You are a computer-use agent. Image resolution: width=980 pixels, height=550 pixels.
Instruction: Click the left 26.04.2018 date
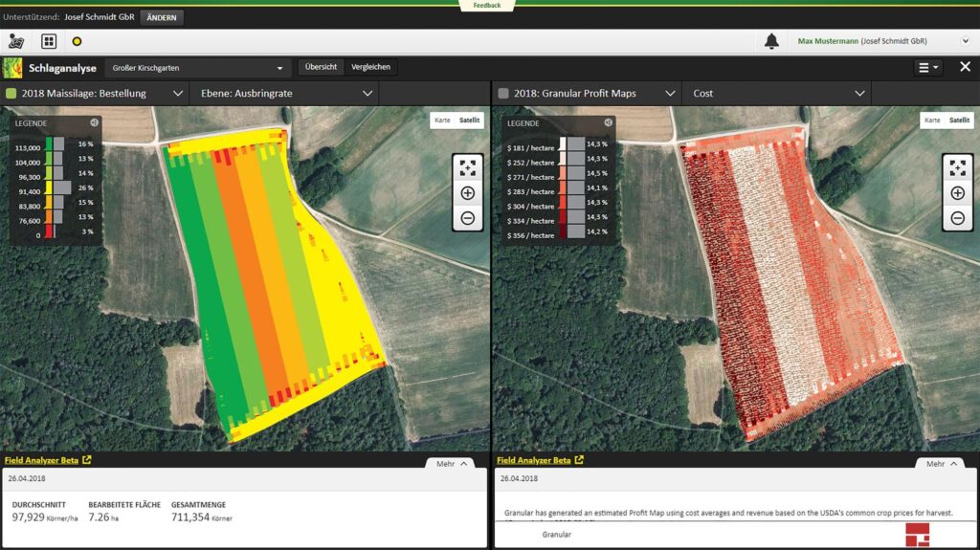point(26,478)
